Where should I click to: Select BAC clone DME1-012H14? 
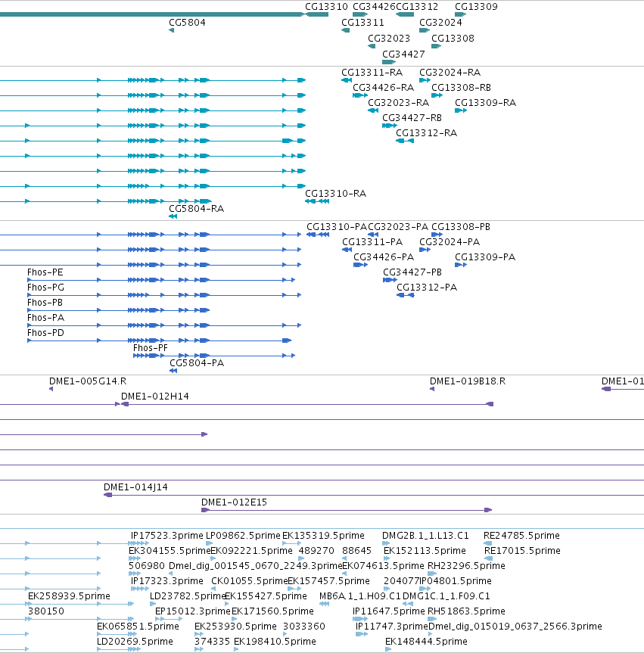tap(154, 396)
